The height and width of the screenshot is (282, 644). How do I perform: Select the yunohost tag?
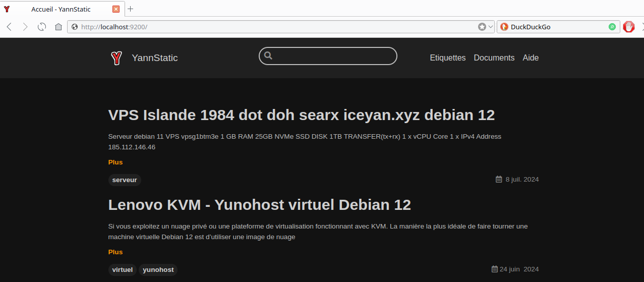[x=158, y=270]
